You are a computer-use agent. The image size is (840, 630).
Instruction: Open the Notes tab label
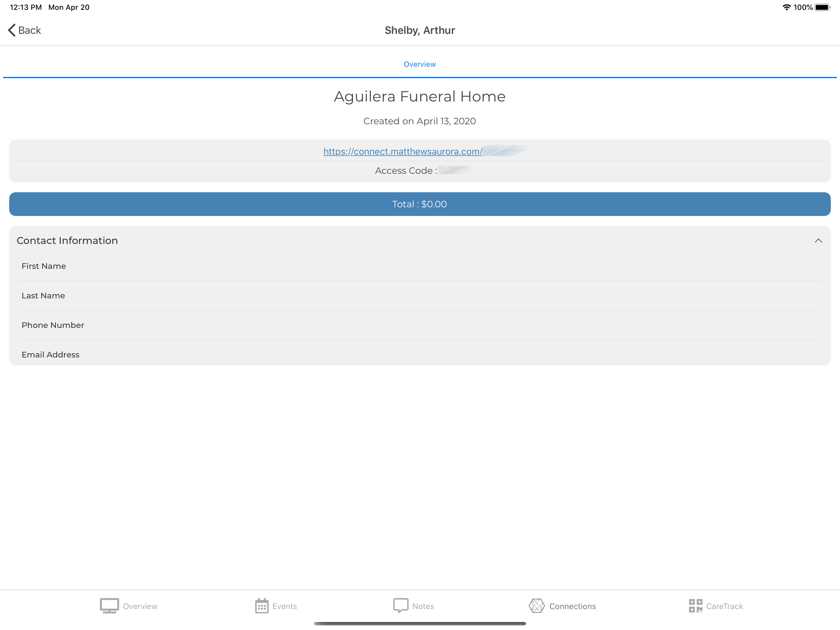coord(423,606)
